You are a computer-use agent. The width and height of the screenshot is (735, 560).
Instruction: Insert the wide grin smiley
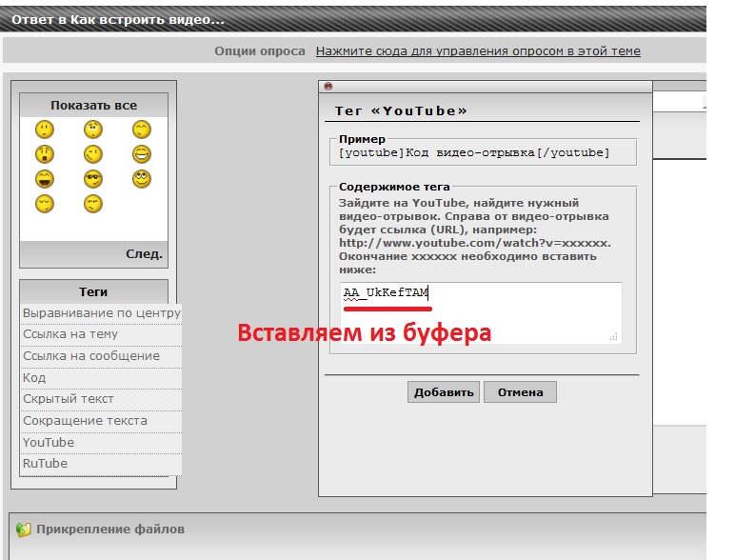142,154
